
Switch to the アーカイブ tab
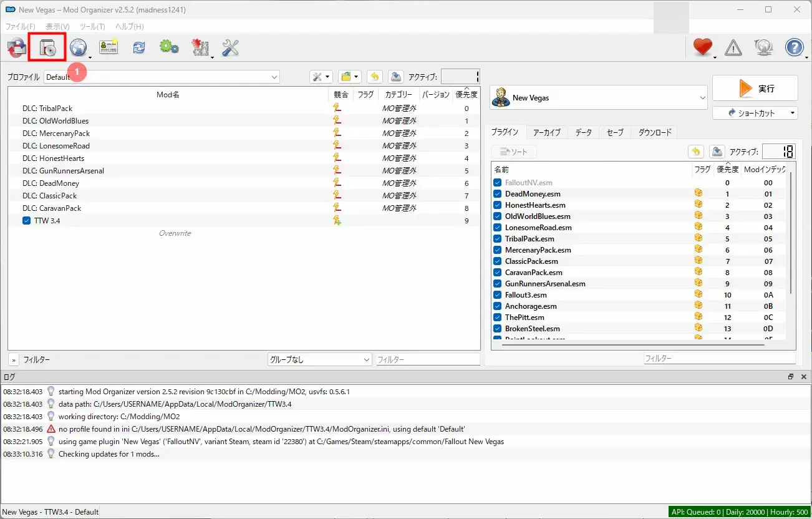click(x=546, y=132)
